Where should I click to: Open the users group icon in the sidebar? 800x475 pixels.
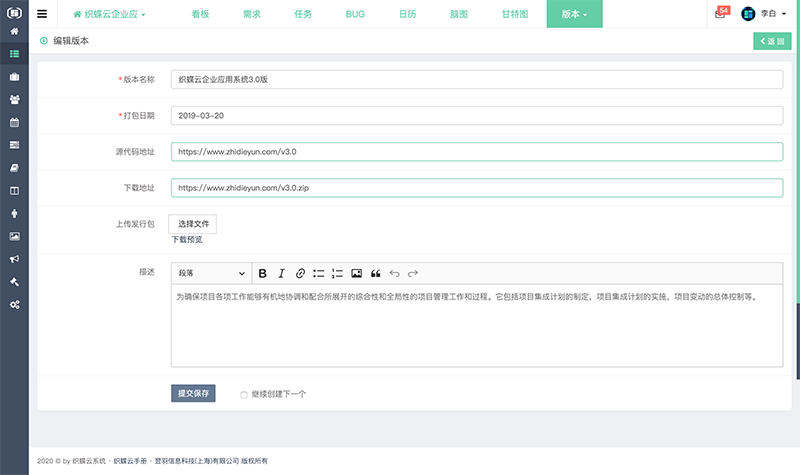point(14,99)
